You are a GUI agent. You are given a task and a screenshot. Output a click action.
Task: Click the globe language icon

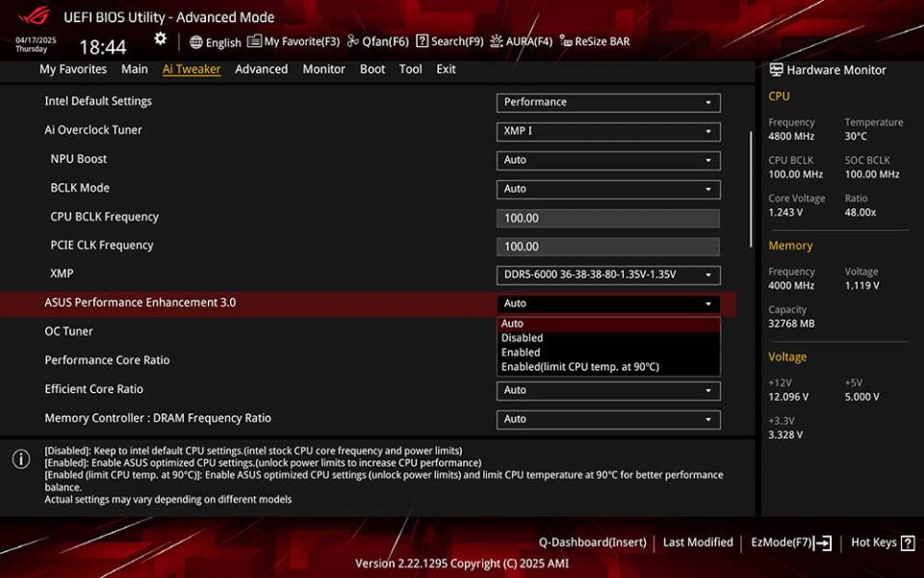[x=196, y=41]
